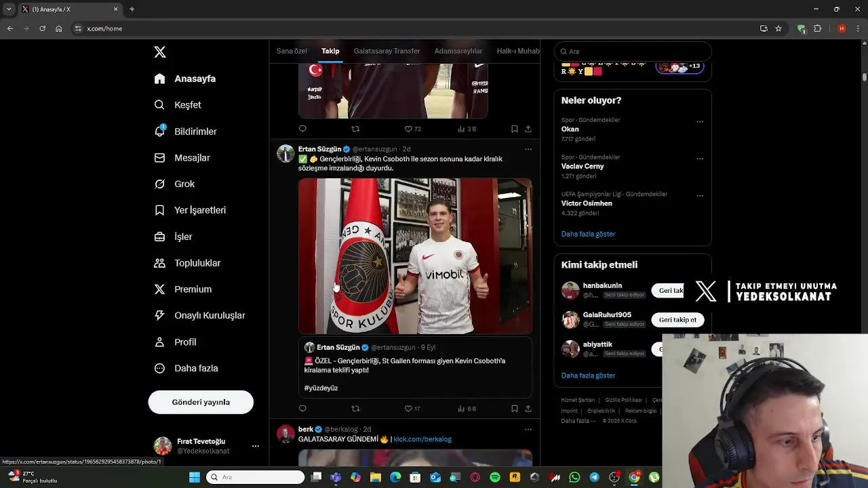Reply to the top post with 72 likes
Viewport: 868px width, 488px height.
point(302,129)
